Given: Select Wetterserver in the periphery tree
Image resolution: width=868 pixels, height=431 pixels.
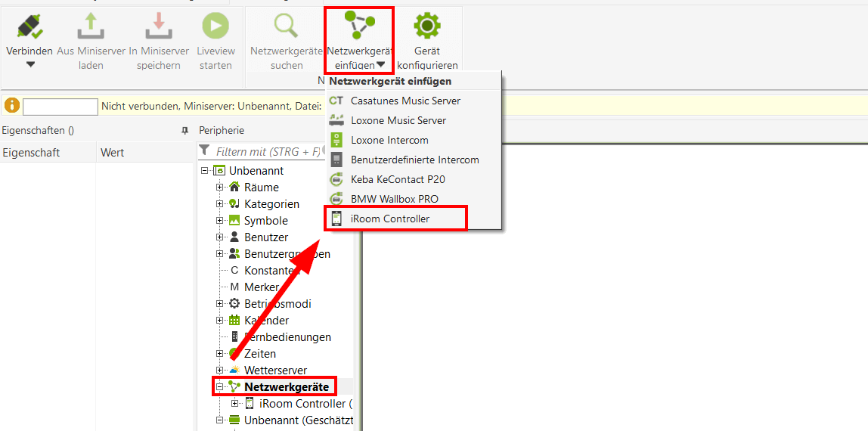Looking at the screenshot, I should point(275,371).
